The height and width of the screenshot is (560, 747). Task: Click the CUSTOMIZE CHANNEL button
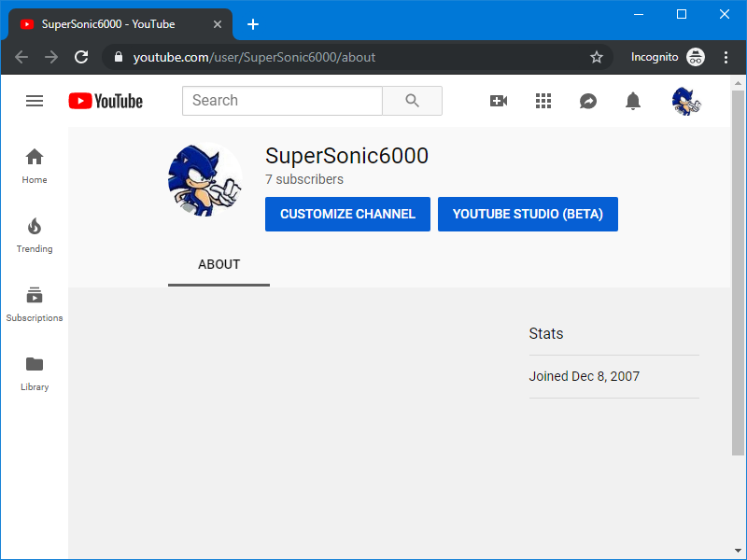coord(347,215)
